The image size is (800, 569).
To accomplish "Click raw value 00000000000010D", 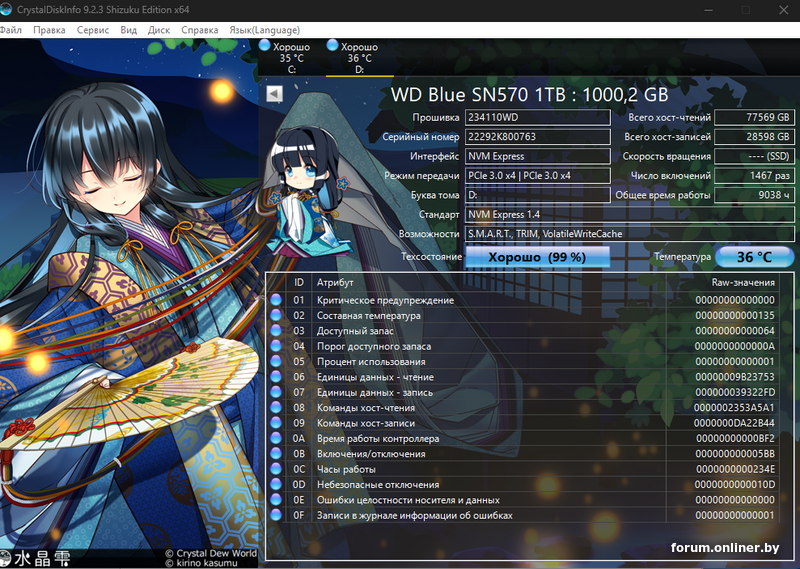I will pos(735,484).
